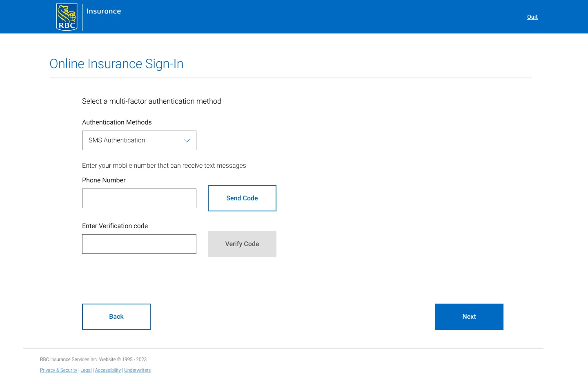Click the RBC Insurance Services copyright text
This screenshot has width=588, height=384.
point(93,360)
